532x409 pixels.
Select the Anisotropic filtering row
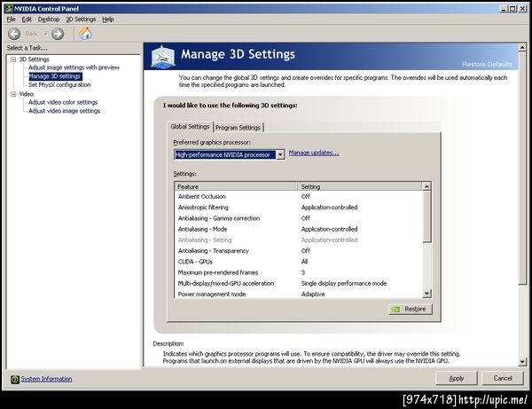point(299,208)
